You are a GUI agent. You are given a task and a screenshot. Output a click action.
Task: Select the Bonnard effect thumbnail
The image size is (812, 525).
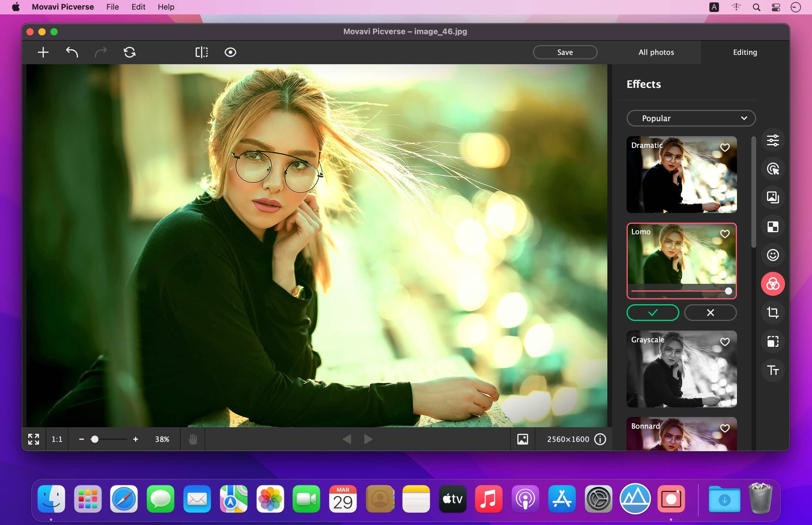681,434
